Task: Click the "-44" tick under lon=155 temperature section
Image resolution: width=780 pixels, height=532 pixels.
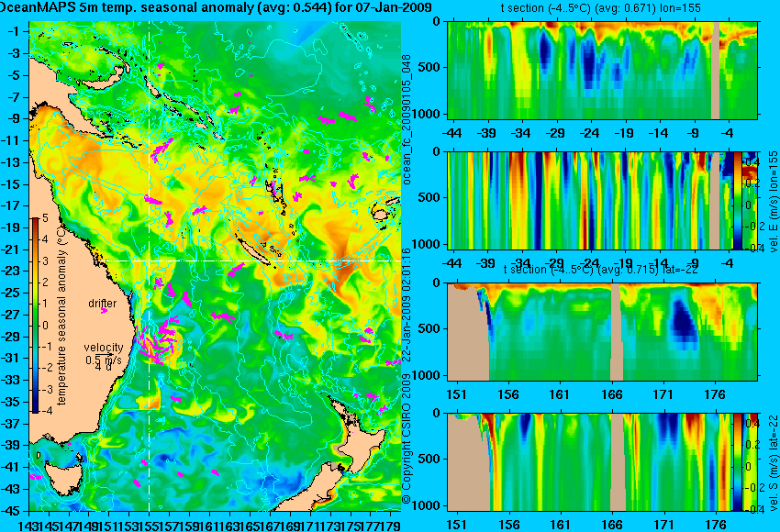Action: tap(451, 133)
